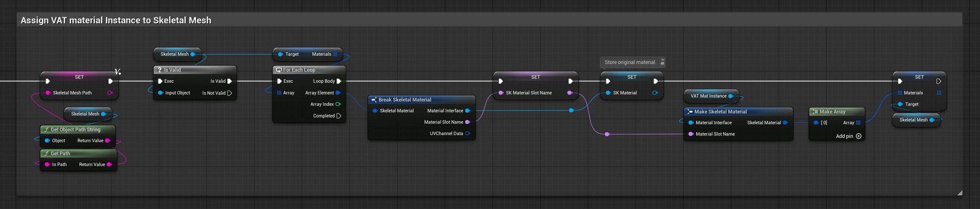The image size is (980, 209).
Task: Click the Add pin label on Make Array
Action: tap(844, 136)
